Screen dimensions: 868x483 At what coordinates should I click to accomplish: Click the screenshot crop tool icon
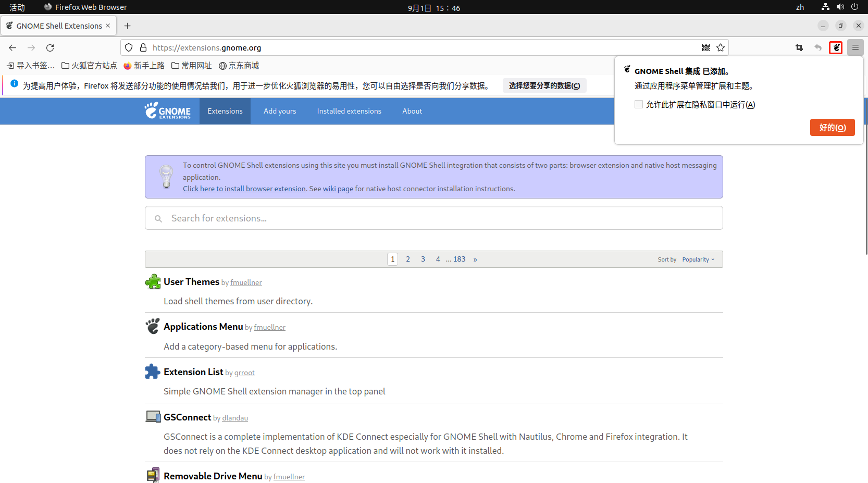pyautogui.click(x=799, y=47)
